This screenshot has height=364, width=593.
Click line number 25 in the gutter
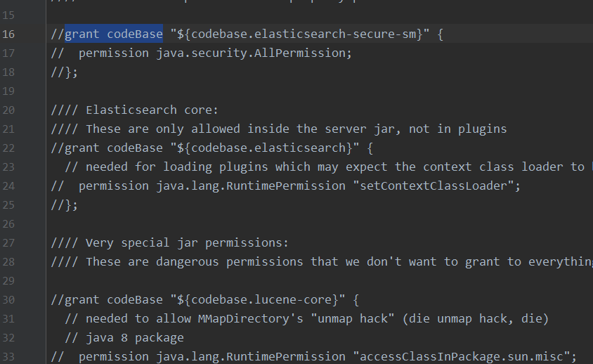click(8, 205)
